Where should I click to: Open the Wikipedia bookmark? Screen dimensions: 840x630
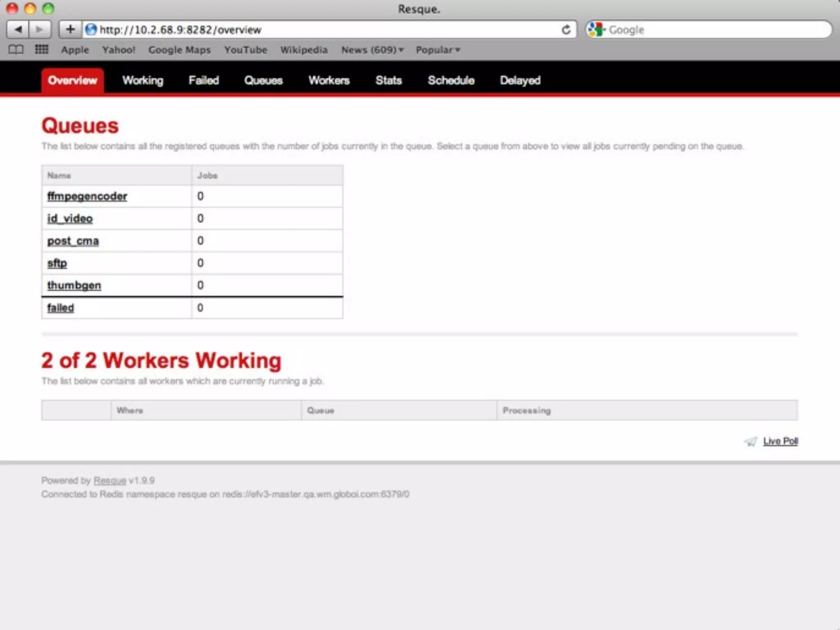(304, 50)
